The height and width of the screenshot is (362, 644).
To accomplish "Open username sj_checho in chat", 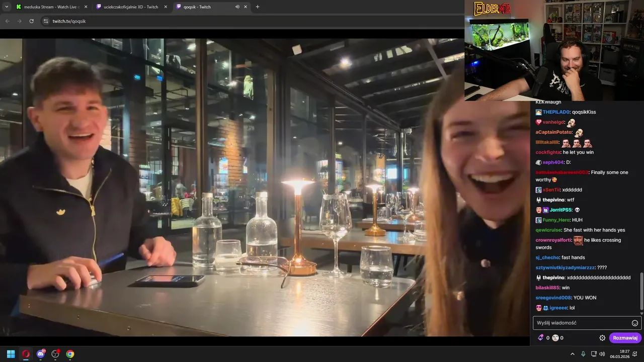I will (x=547, y=258).
